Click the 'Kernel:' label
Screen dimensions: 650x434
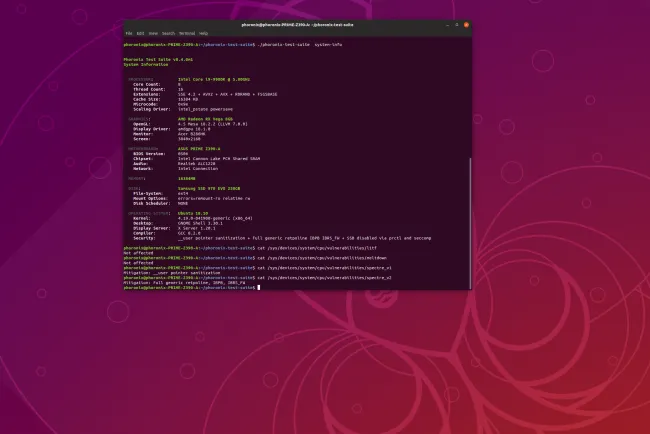[141, 218]
